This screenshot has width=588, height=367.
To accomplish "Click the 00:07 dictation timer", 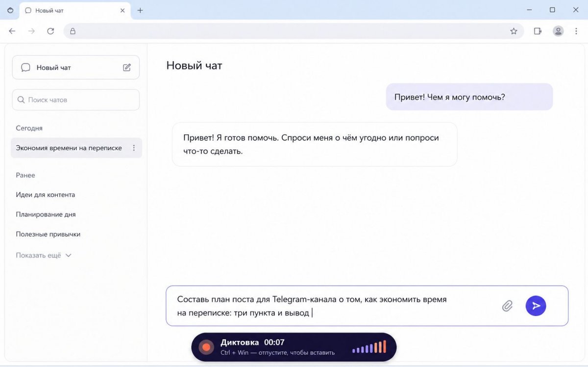I will pyautogui.click(x=274, y=342).
